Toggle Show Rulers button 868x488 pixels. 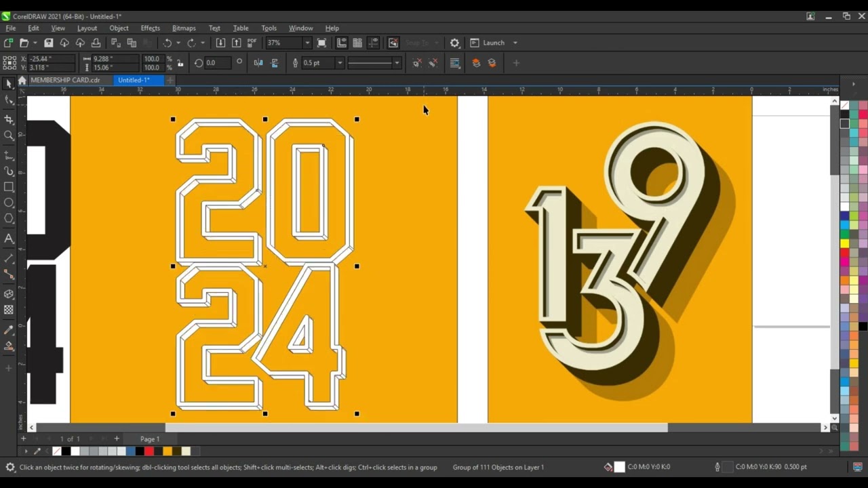tap(342, 43)
